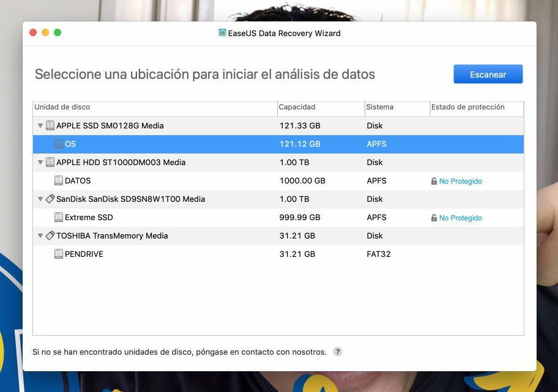Screen dimensions: 558x392
Task: Collapse the APPLE SSD SM0128G Media disk
Action: click(40, 125)
